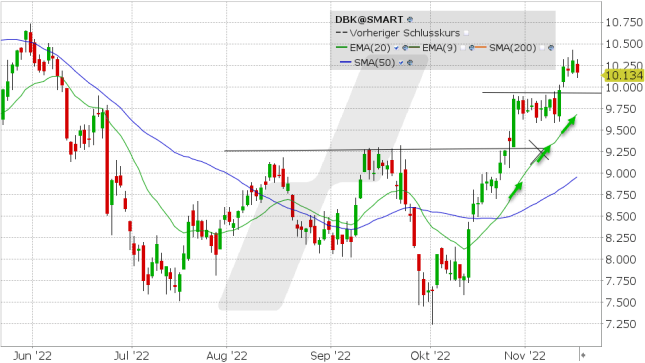Click the orange SMA(200) line swatch
Screen dimensions: 645x363
point(480,47)
